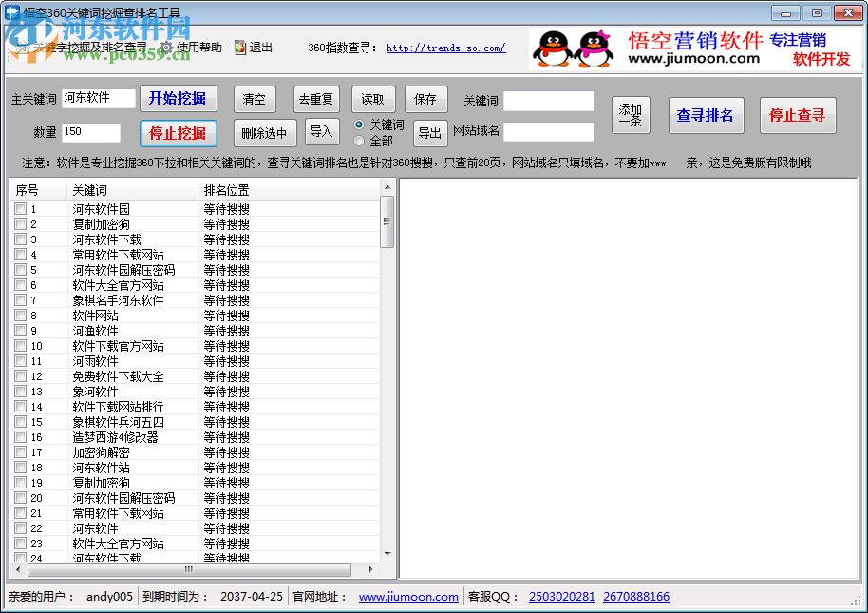Select the 全部 radio button
Viewport: 868px width, 613px height.
[359, 141]
